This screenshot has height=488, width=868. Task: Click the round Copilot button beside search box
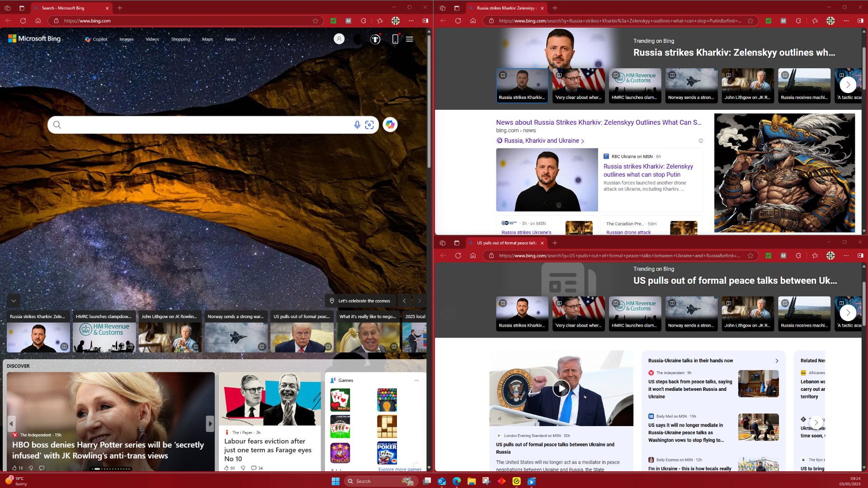point(390,125)
